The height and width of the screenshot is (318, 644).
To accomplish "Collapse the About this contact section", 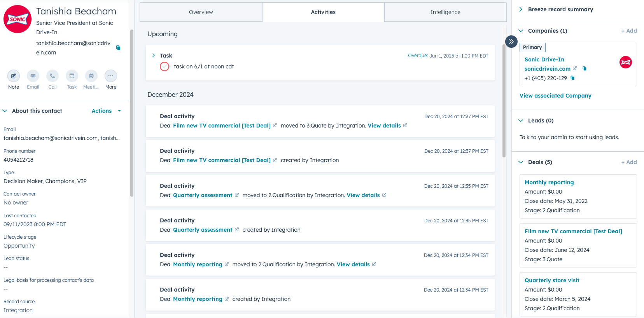I will (x=5, y=111).
